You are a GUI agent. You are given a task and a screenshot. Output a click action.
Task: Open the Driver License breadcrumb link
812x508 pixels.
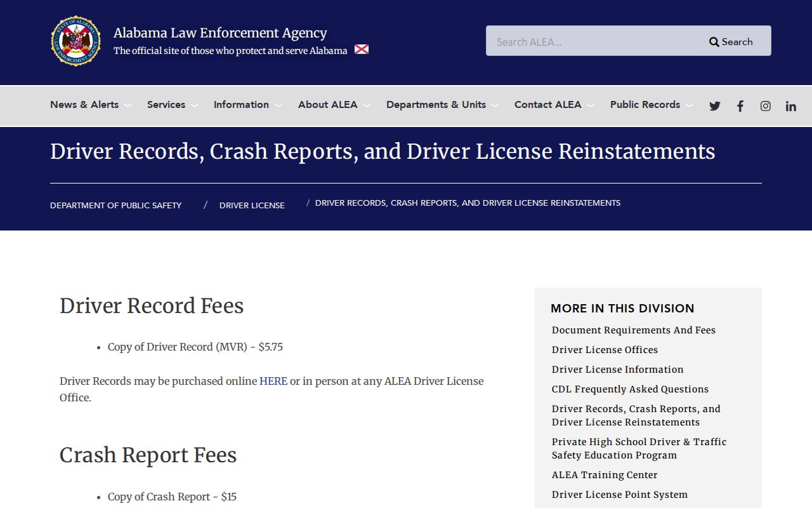252,206
